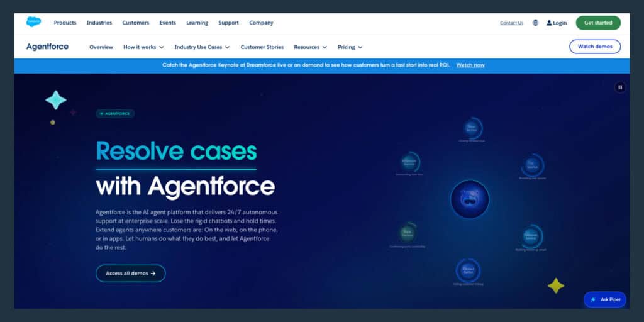Expand the Industry Use Cases dropdown
Screen dimensions: 644x322
click(202, 47)
